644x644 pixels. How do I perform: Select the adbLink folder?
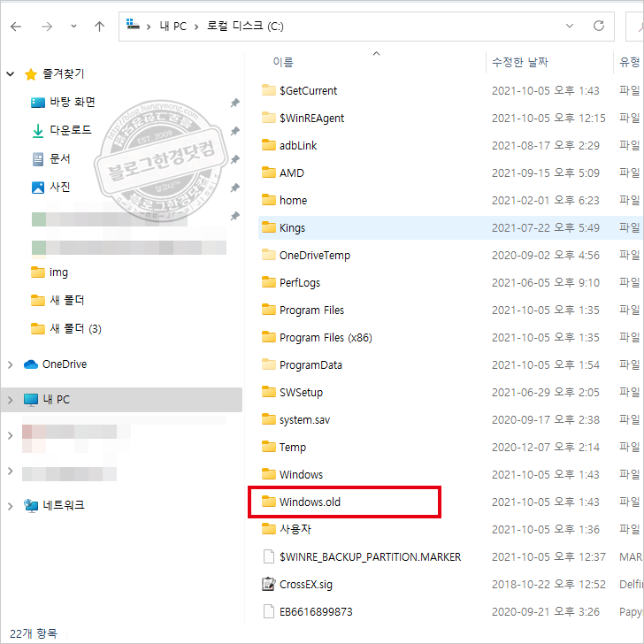tap(289, 146)
